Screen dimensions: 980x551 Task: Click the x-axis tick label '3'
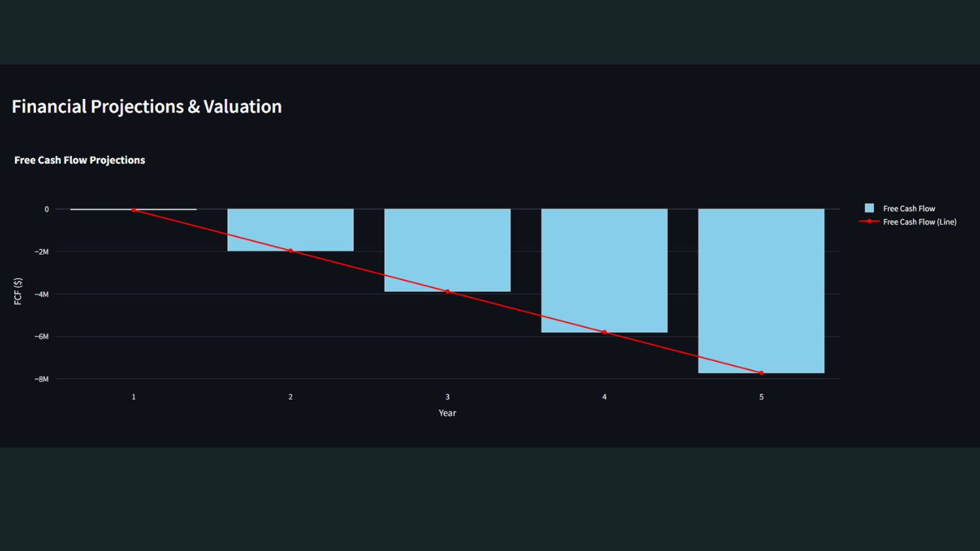448,397
